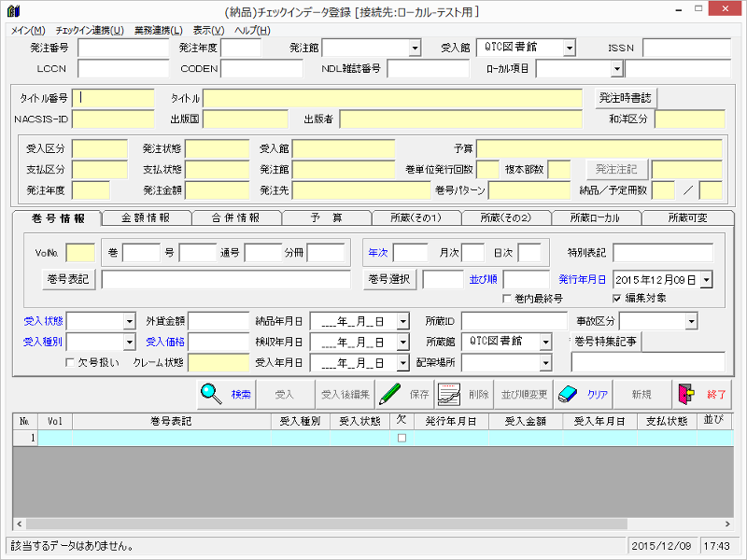Click the 並び順変更 button
The image size is (747, 560).
tap(524, 394)
